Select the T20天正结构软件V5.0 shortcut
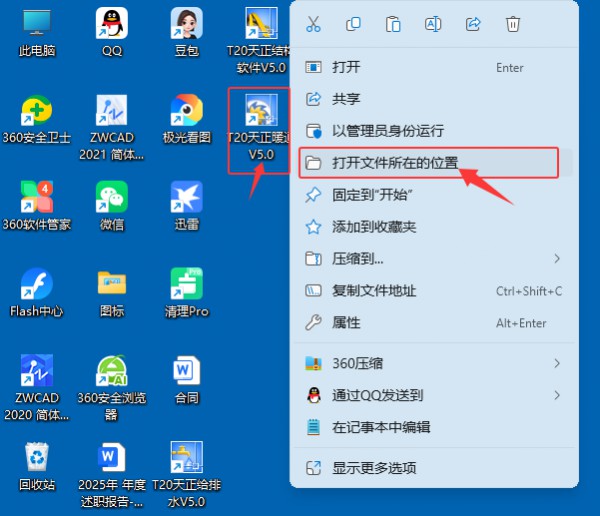This screenshot has width=600, height=516. [259, 41]
